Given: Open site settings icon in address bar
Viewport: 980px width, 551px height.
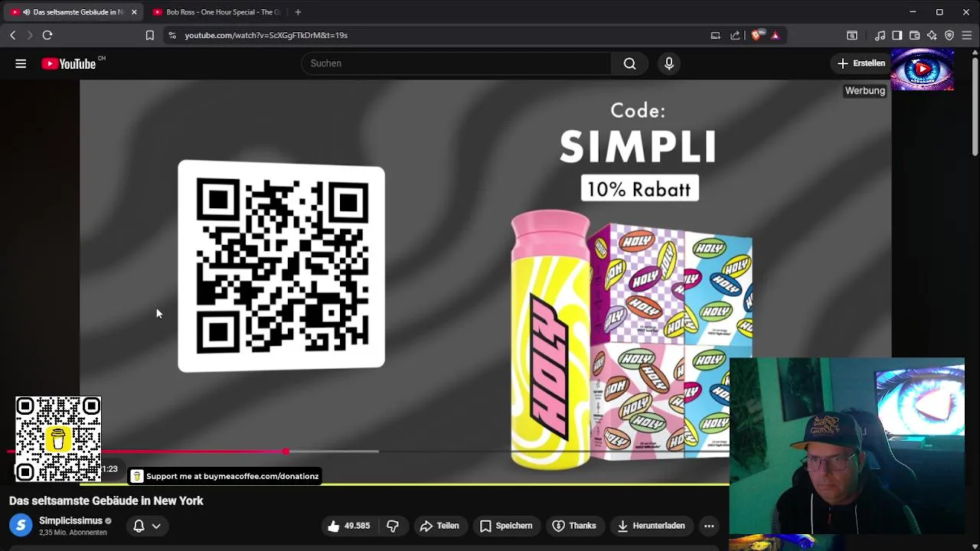Looking at the screenshot, I should (x=172, y=35).
